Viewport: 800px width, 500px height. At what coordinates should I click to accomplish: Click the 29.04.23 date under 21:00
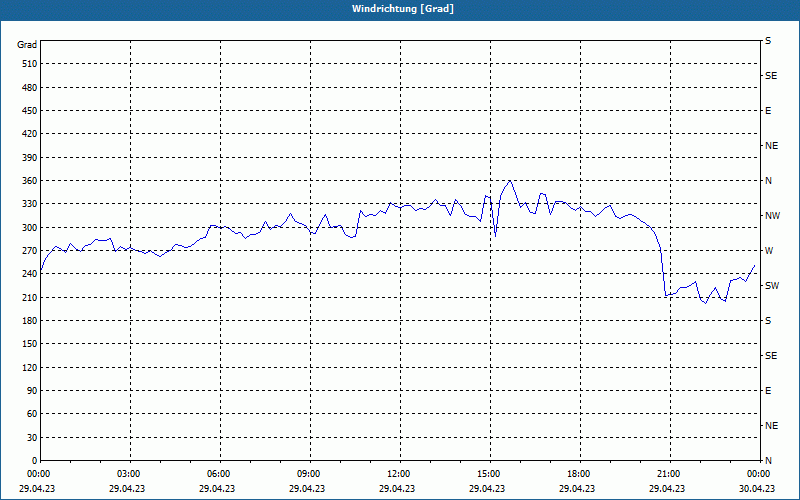point(667,488)
